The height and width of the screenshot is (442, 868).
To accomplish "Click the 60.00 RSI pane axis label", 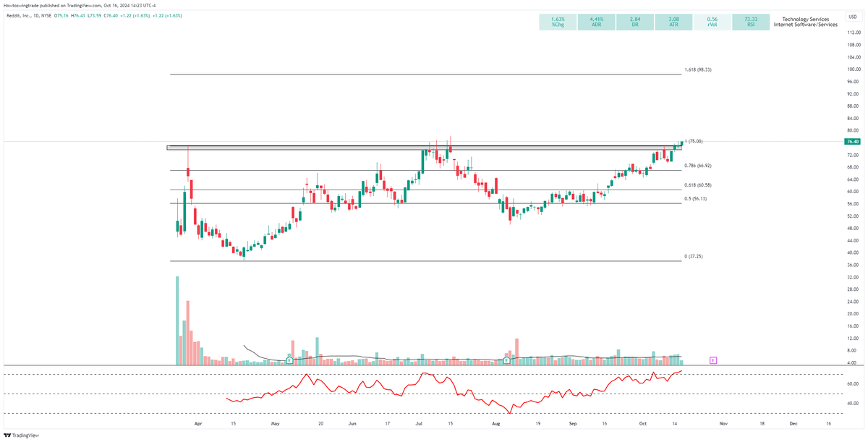I will [852, 384].
